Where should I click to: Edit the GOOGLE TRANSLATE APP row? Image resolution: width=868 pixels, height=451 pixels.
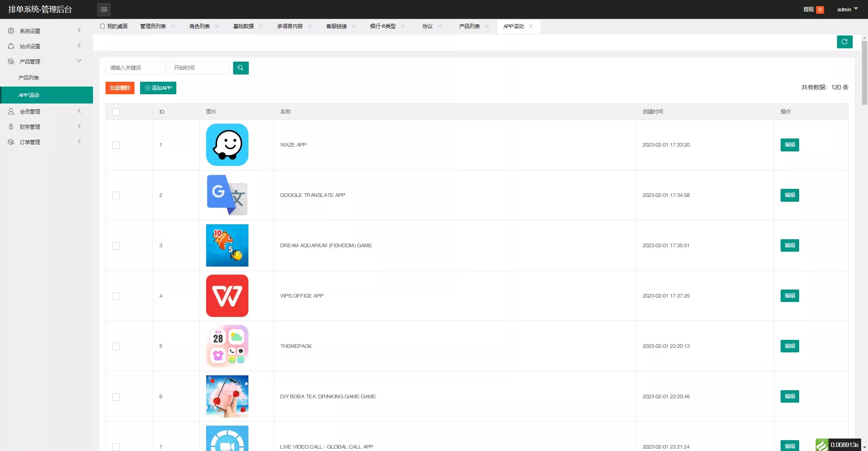pos(790,195)
